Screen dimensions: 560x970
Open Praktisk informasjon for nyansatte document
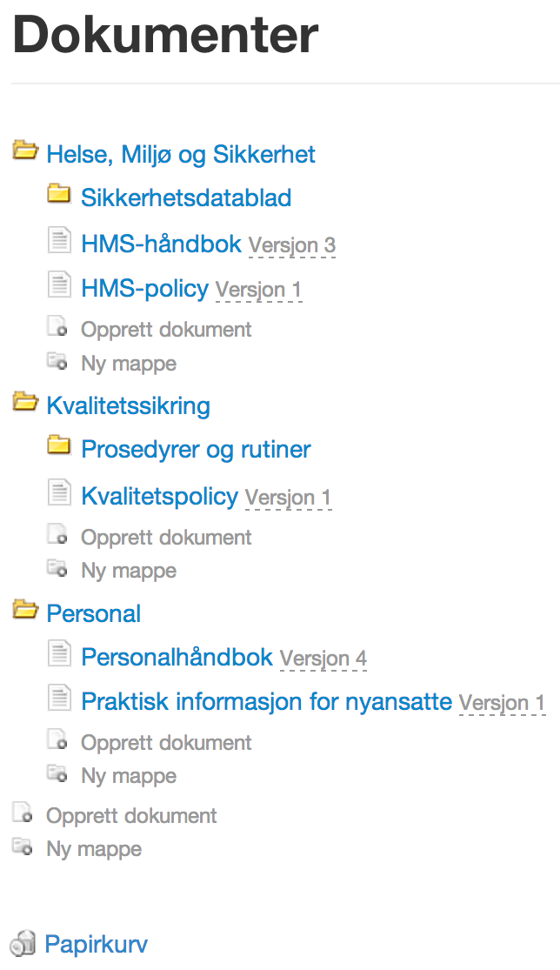click(x=266, y=701)
